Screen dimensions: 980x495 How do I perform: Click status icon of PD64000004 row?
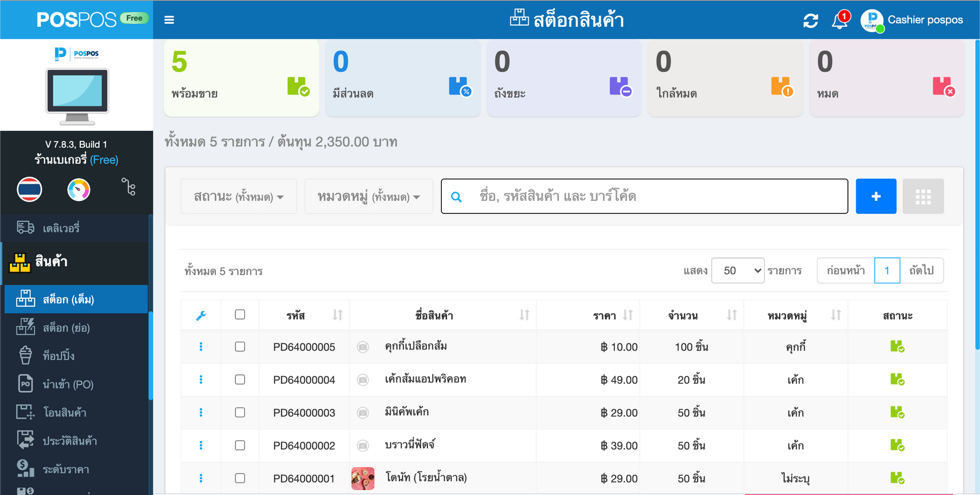(897, 379)
